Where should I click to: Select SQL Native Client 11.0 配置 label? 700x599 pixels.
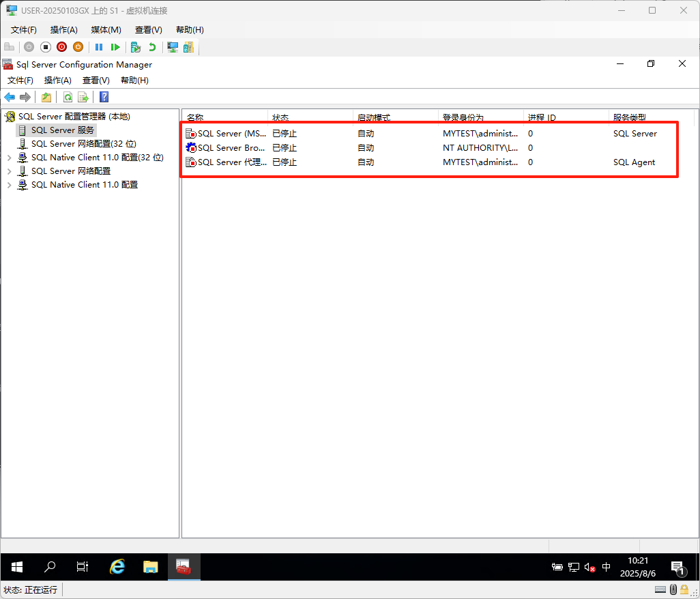click(85, 185)
